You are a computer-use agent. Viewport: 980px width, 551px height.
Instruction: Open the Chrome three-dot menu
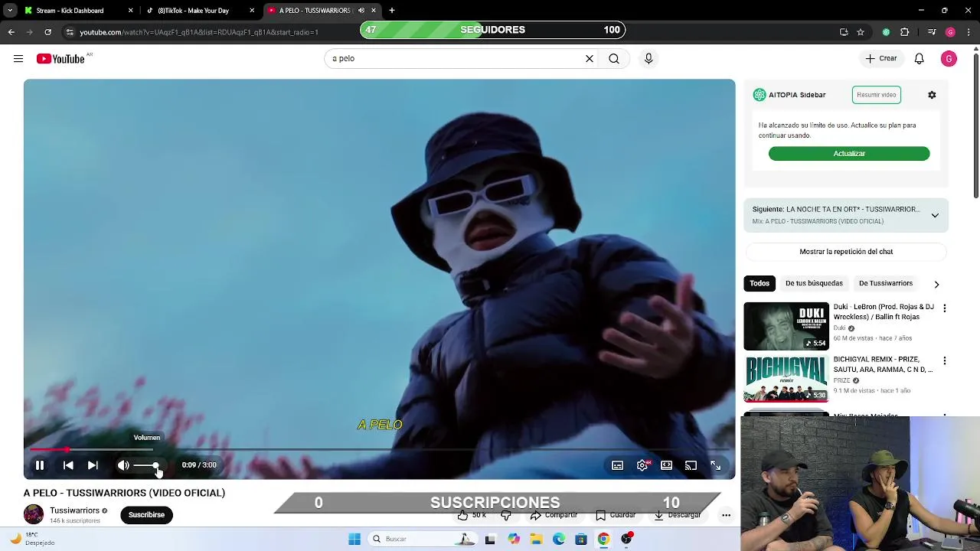tap(969, 32)
